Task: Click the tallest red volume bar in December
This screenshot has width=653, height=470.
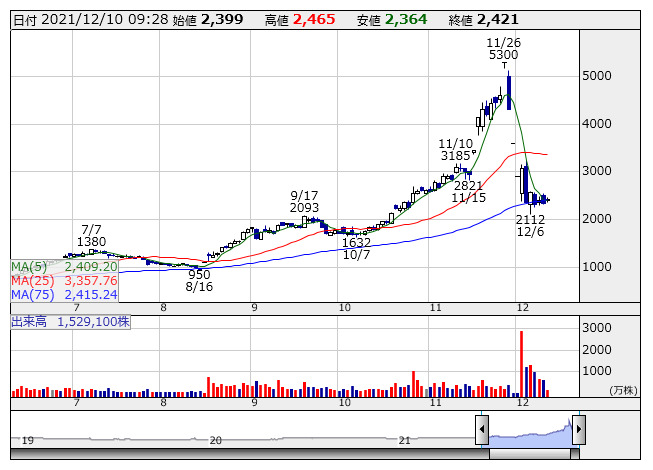Action: 521,364
